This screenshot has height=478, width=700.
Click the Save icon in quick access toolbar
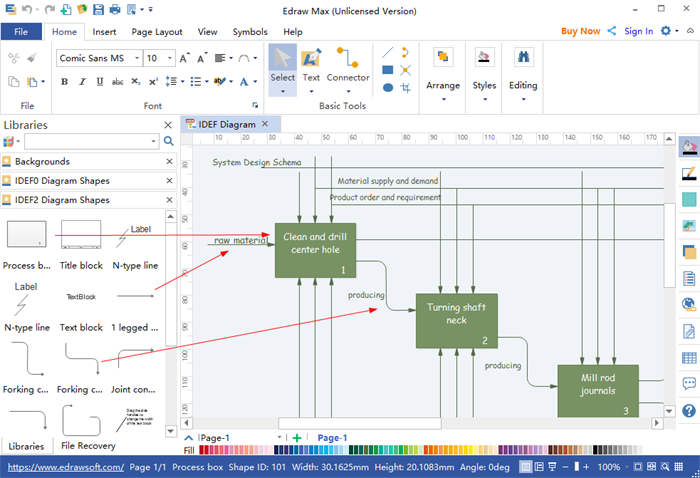[95, 10]
